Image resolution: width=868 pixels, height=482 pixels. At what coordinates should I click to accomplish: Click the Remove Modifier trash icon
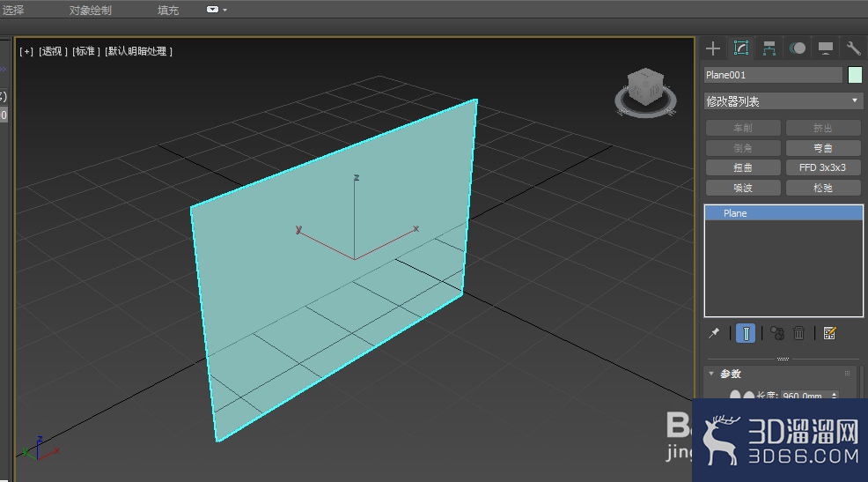[x=798, y=333]
